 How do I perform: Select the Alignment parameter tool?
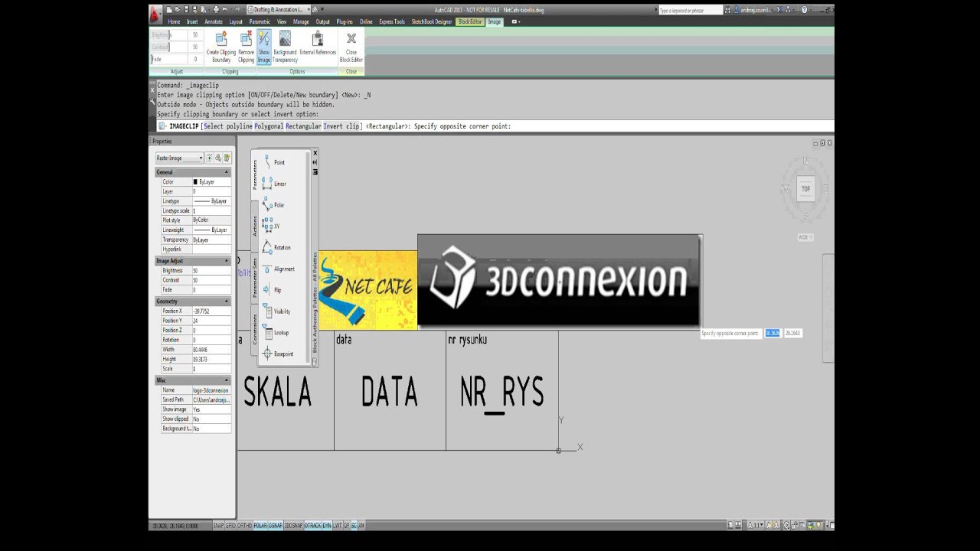278,269
